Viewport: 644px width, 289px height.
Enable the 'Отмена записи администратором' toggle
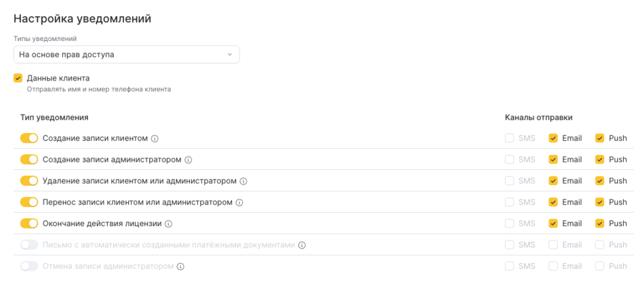(29, 266)
